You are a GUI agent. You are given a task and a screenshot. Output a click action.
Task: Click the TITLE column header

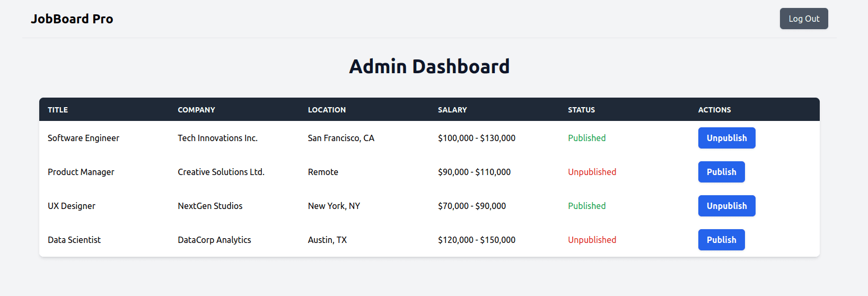pos(58,110)
